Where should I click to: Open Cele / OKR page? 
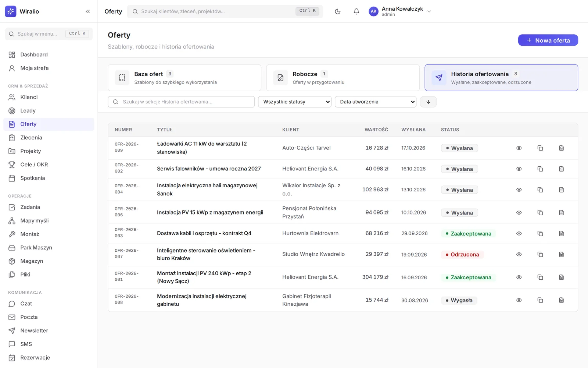click(x=49, y=164)
